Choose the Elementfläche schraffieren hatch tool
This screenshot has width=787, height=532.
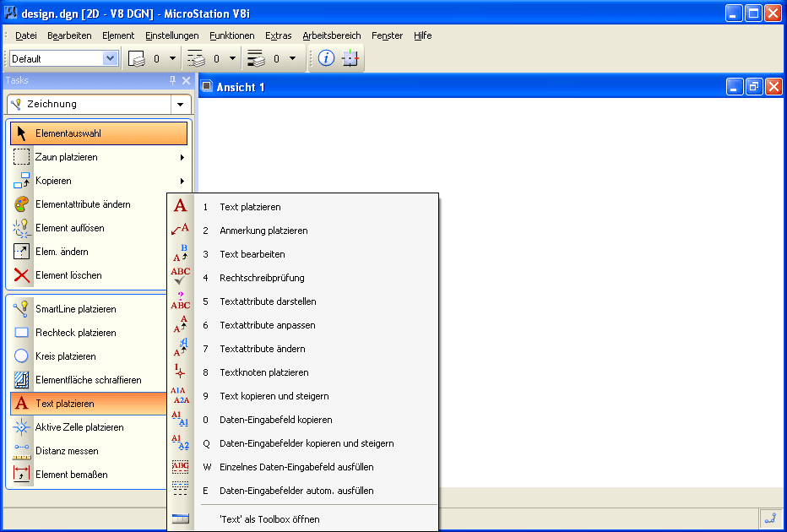point(22,380)
